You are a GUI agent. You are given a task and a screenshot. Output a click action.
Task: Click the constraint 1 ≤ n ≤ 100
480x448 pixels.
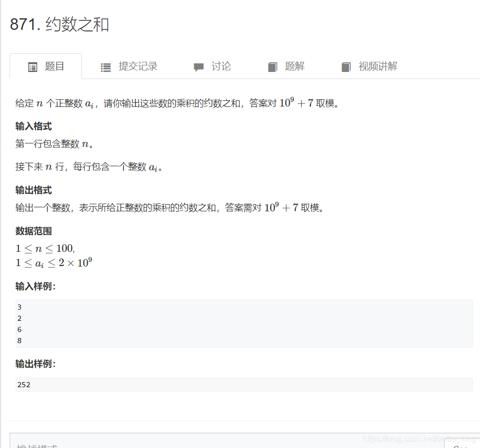(x=45, y=248)
